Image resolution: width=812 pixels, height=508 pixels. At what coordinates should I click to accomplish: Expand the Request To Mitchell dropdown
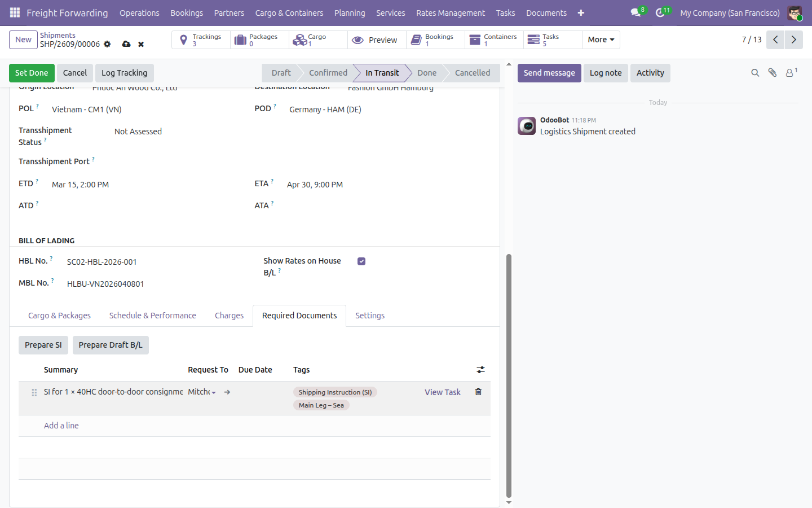214,392
